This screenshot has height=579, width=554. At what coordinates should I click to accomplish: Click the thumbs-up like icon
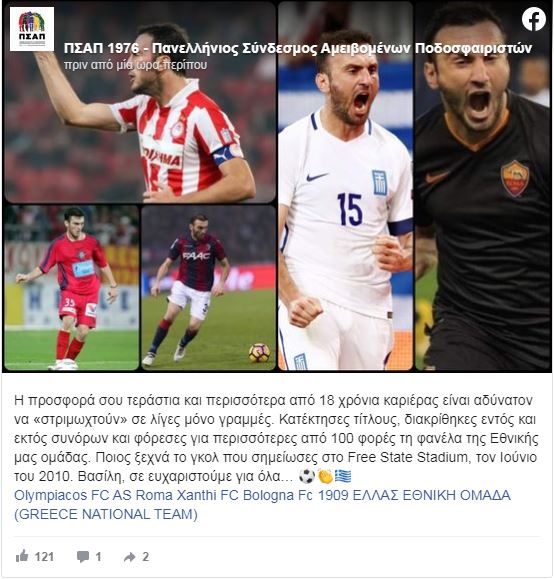click(x=22, y=556)
